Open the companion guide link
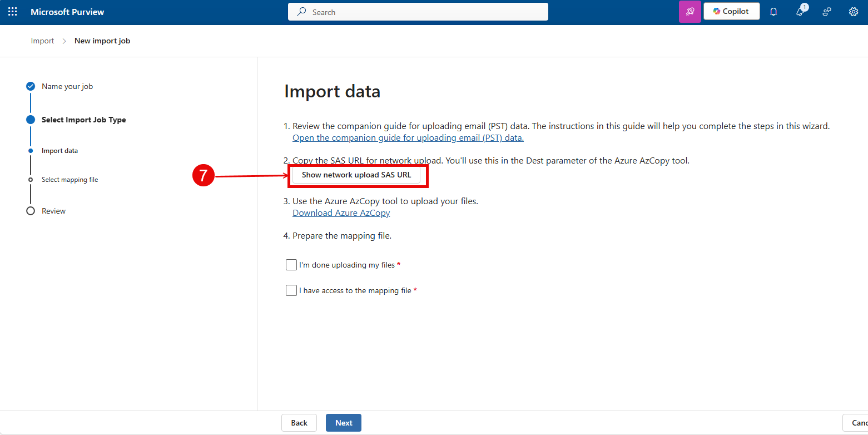 coord(408,138)
